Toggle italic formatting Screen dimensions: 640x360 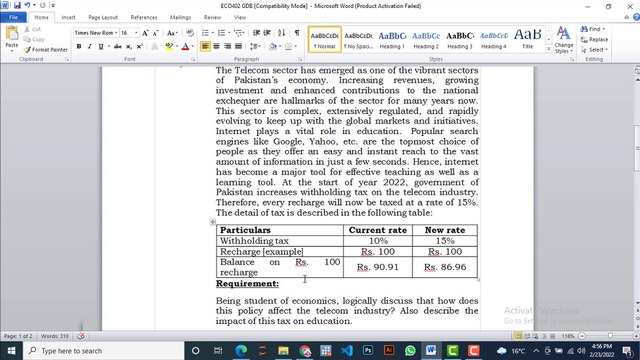tap(89, 47)
